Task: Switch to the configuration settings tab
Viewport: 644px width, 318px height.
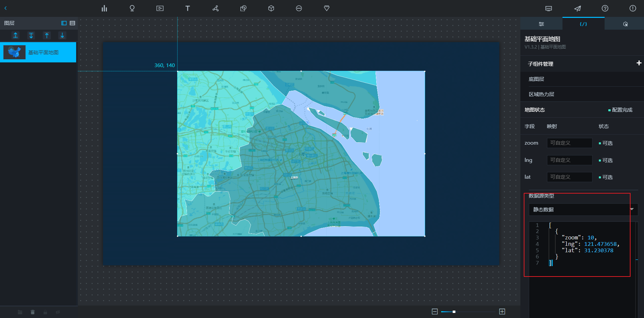Action: [541, 24]
